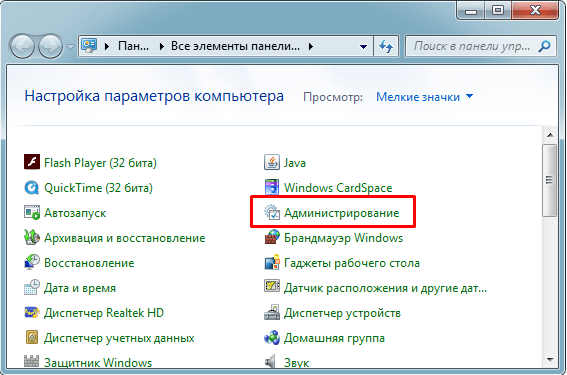The image size is (567, 375).
Task: Click the Звук speaker icon
Action: [x=270, y=362]
